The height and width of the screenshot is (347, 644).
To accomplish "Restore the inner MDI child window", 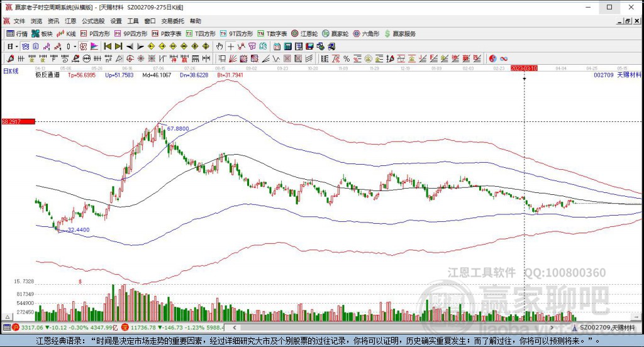I will [x=628, y=21].
